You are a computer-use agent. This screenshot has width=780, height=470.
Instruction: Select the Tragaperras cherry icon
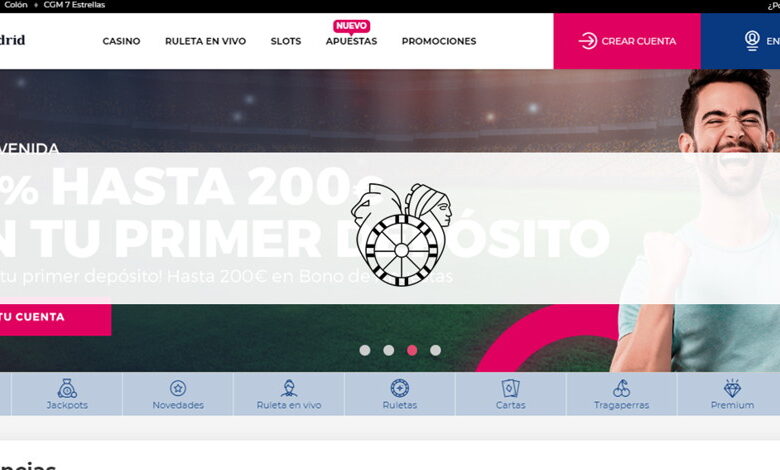[x=621, y=388]
